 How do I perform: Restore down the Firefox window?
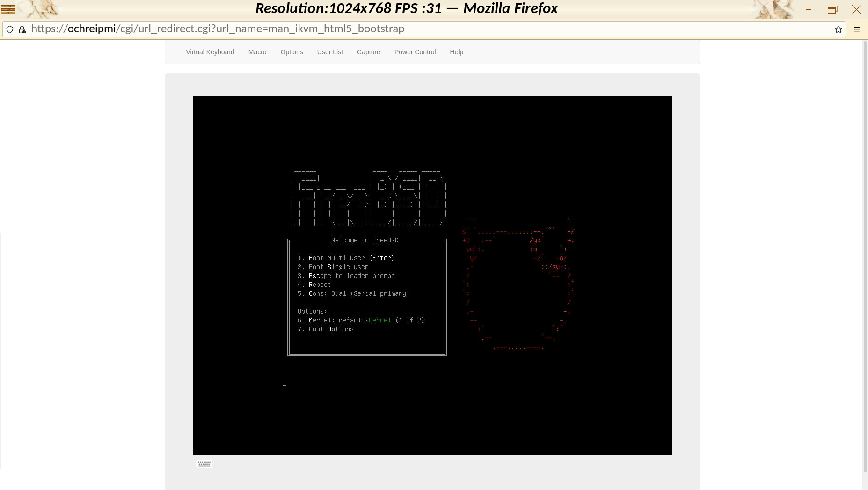click(x=832, y=9)
